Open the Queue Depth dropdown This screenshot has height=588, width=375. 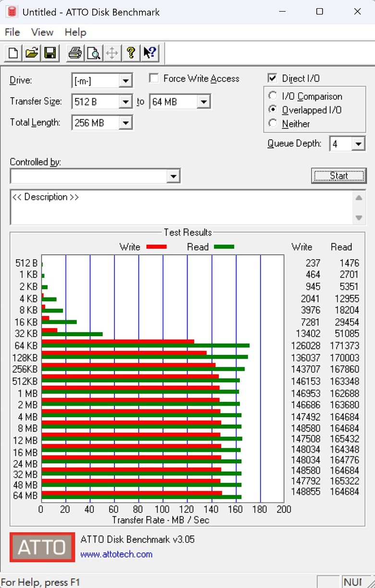click(359, 144)
